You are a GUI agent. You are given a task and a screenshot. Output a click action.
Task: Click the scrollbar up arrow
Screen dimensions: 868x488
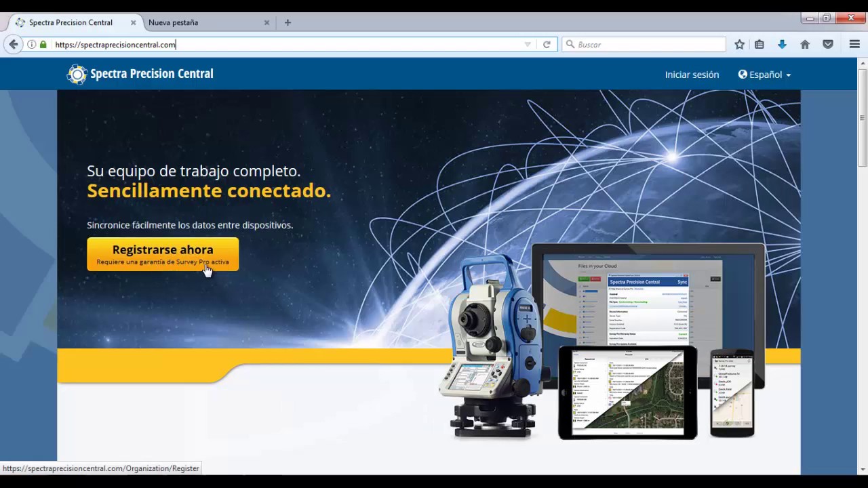(863, 63)
